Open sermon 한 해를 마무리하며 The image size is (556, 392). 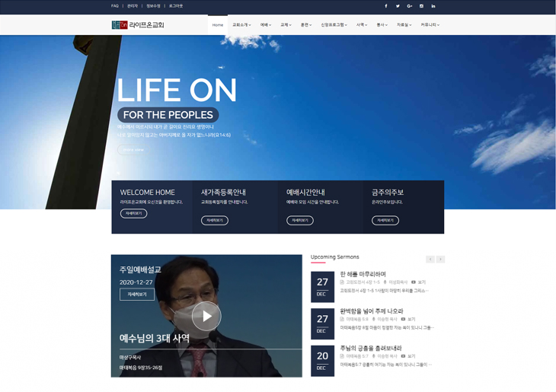click(363, 274)
